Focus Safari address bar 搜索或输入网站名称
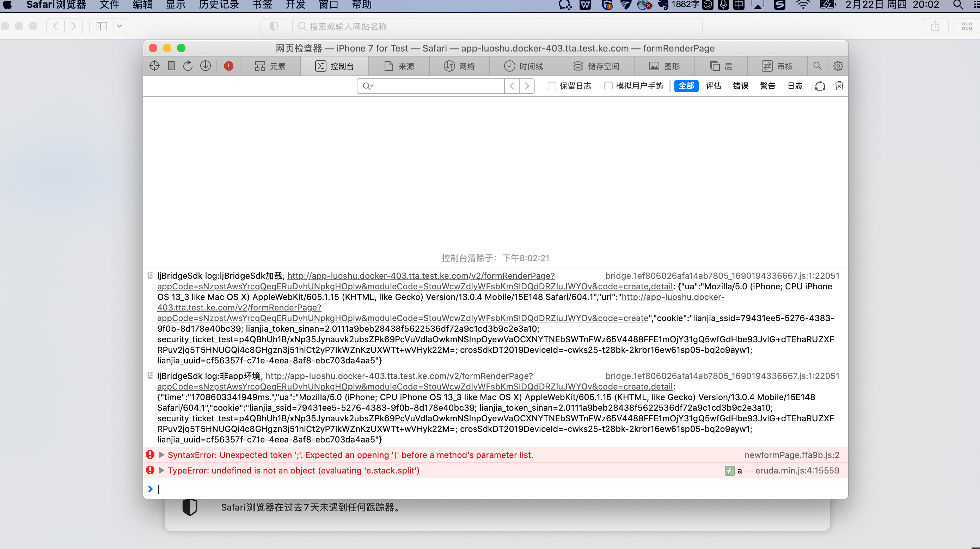This screenshot has height=549, width=980. click(497, 26)
